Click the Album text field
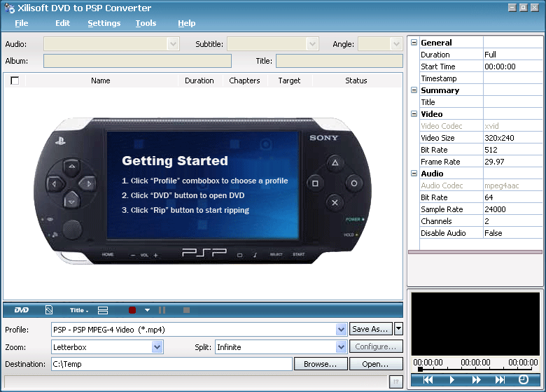 coord(137,61)
